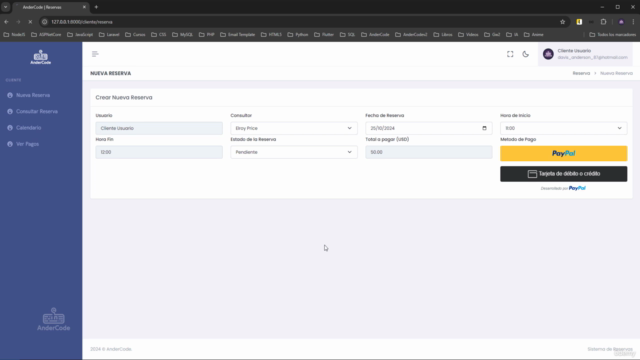The image size is (640, 360).
Task: Open Todos los marcadores folder
Action: click(613, 35)
